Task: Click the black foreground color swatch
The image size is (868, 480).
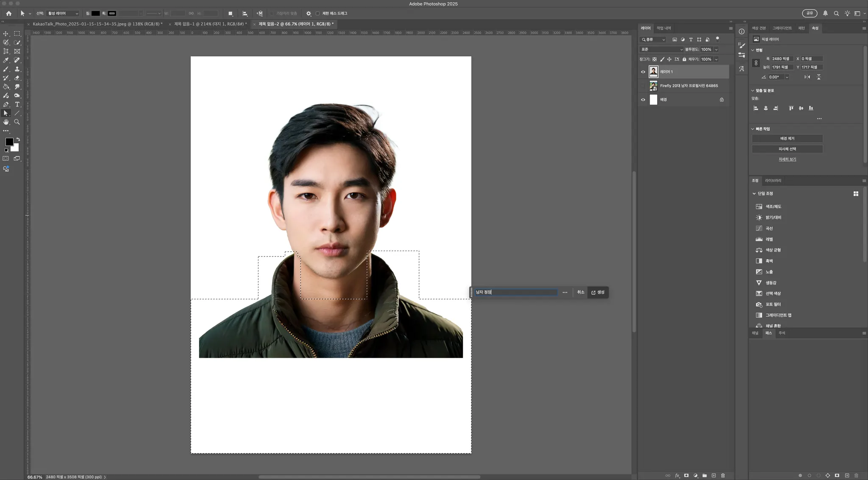Action: pyautogui.click(x=9, y=142)
